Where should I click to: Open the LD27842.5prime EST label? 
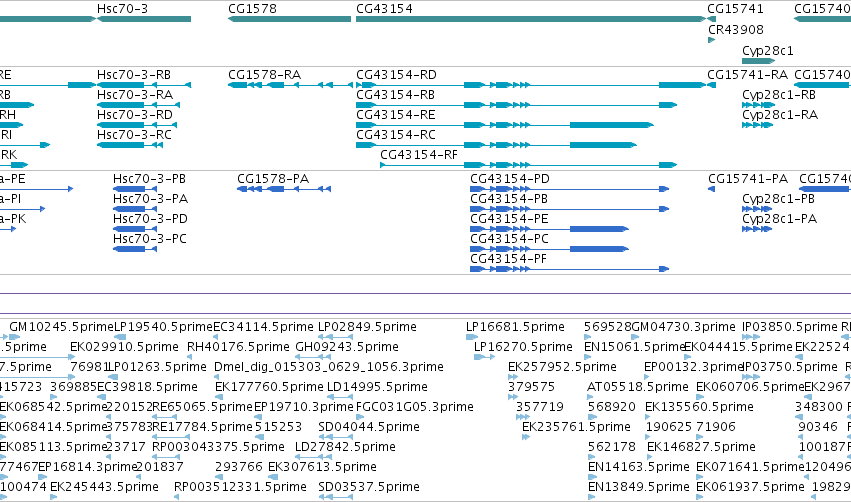click(x=345, y=447)
